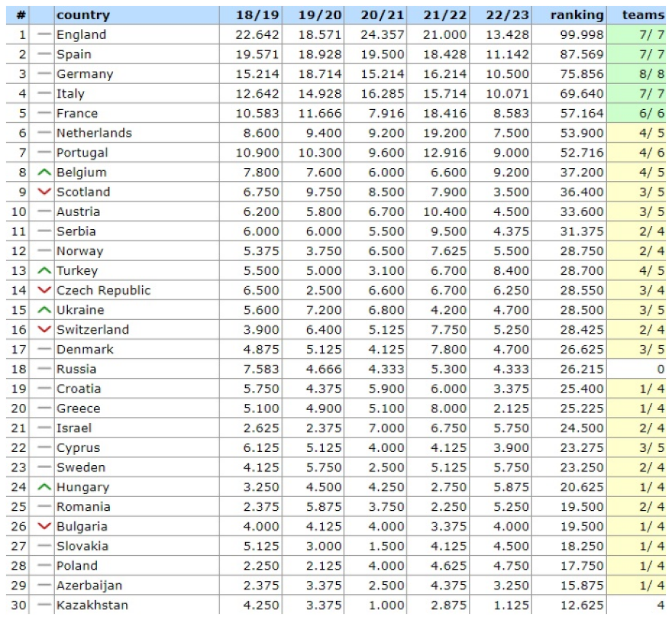The height and width of the screenshot is (620, 672).
Task: Click France's dash trend marker
Action: pos(46,113)
